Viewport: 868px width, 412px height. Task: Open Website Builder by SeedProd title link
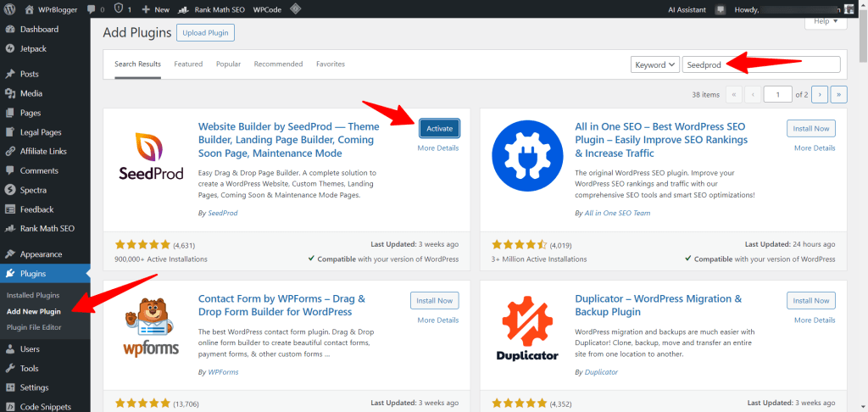(x=288, y=140)
